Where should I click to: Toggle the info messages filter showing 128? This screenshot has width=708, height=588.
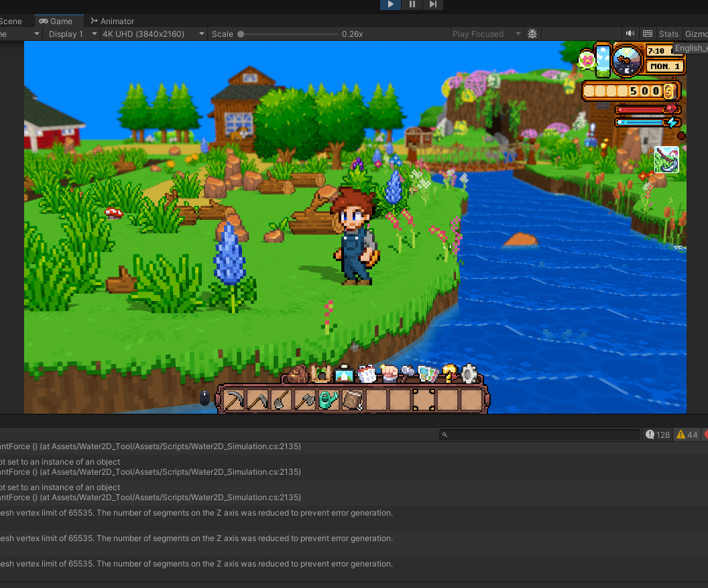658,434
